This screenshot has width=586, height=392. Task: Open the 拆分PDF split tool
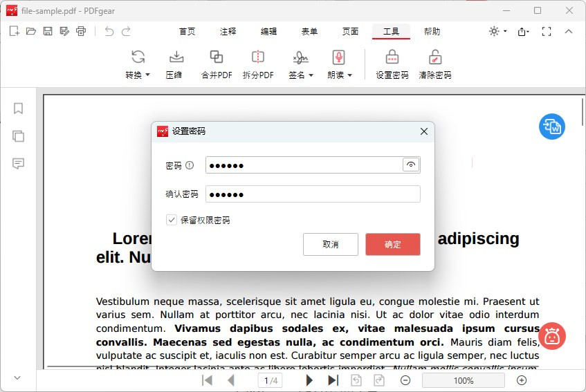coord(258,64)
